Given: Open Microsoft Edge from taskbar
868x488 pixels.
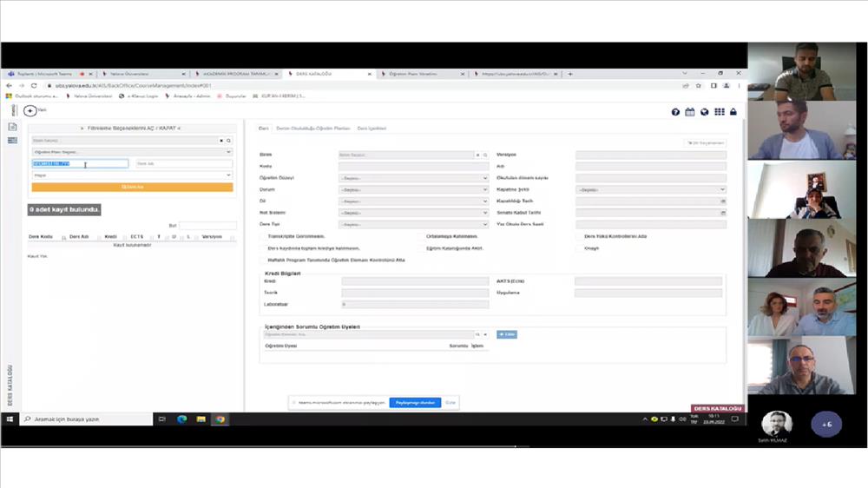Looking at the screenshot, I should point(181,419).
